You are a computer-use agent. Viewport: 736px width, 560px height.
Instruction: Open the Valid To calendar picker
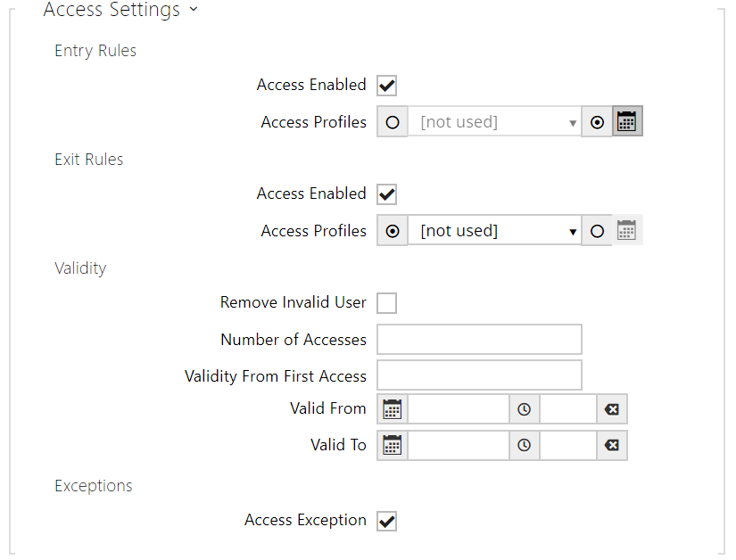[393, 445]
